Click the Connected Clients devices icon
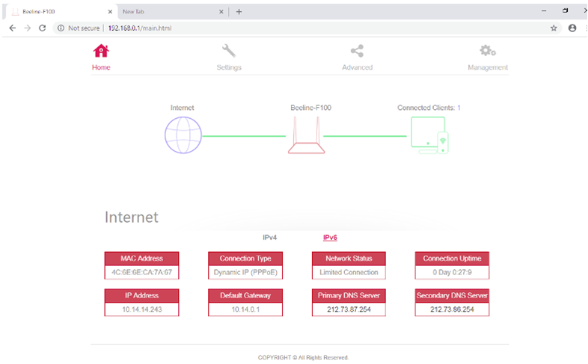The height and width of the screenshot is (364, 588). [x=429, y=136]
